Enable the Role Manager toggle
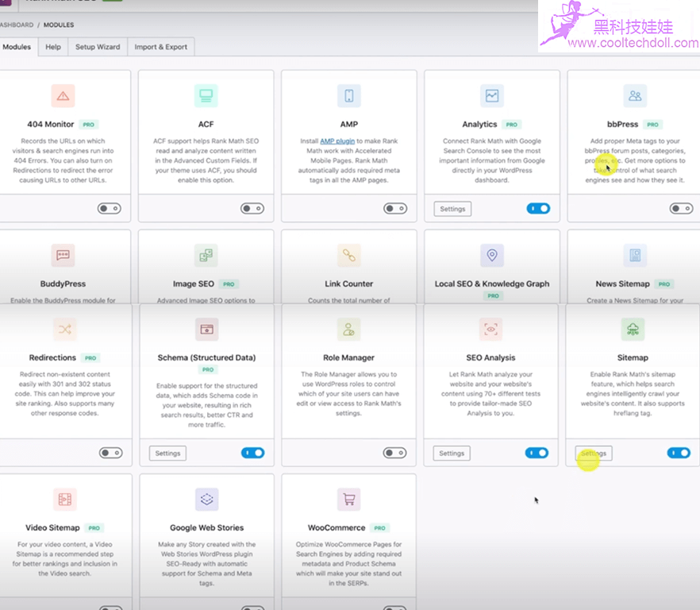The height and width of the screenshot is (610, 700). (x=394, y=453)
